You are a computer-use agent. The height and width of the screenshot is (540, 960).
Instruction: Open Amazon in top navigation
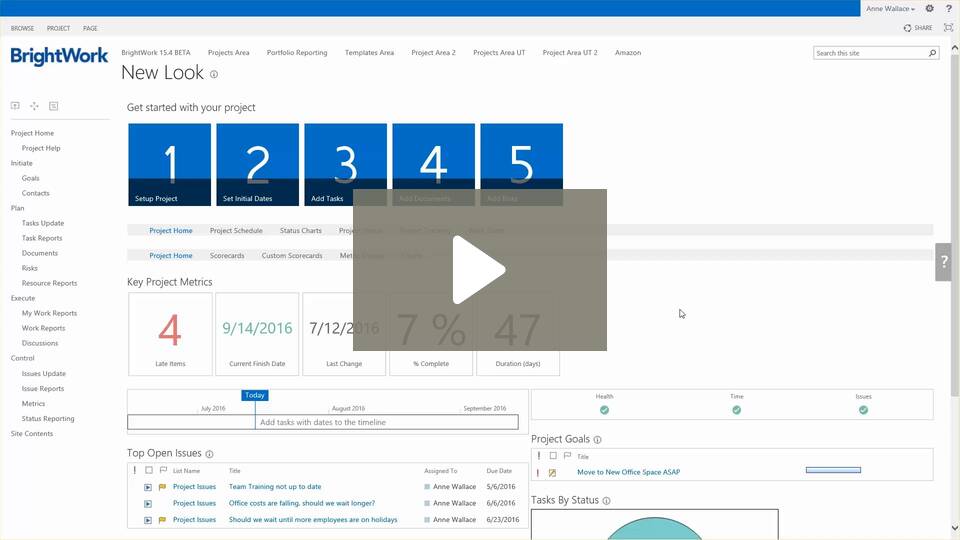click(628, 53)
